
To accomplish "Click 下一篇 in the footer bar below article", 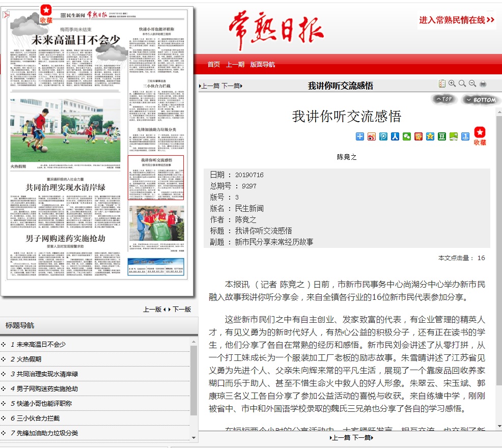I will coord(363,438).
